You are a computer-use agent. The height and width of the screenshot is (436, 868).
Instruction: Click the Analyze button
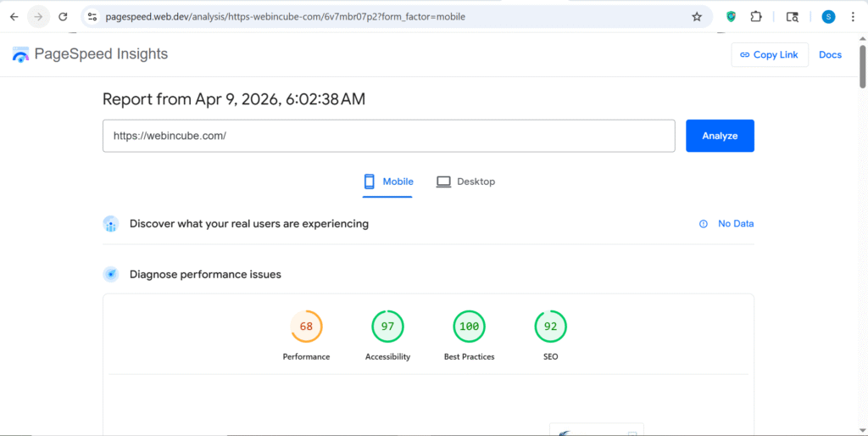click(720, 136)
